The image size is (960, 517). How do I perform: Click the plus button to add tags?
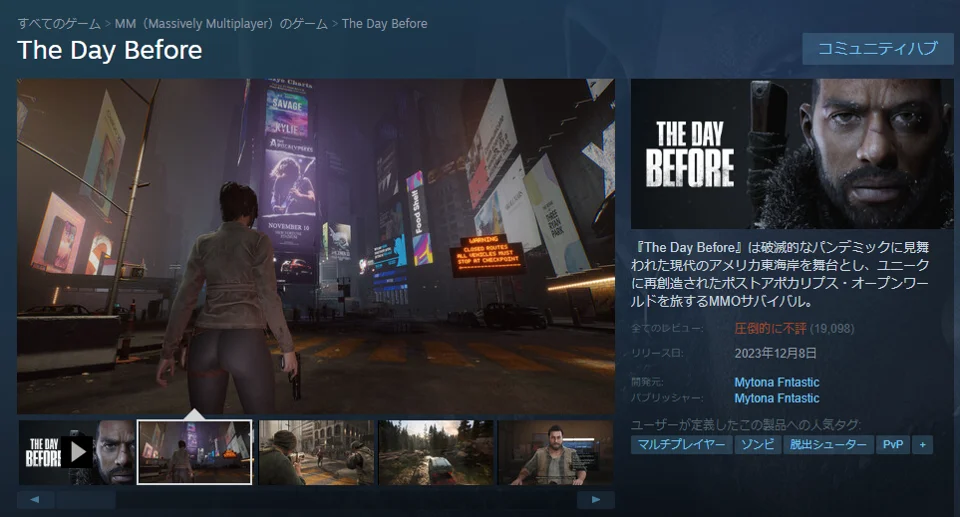point(923,445)
